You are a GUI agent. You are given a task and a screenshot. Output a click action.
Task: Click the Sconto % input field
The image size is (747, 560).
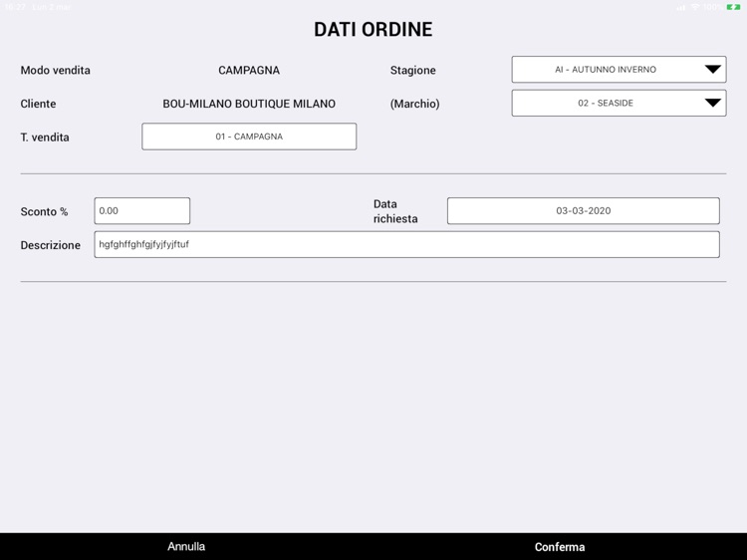pos(142,211)
